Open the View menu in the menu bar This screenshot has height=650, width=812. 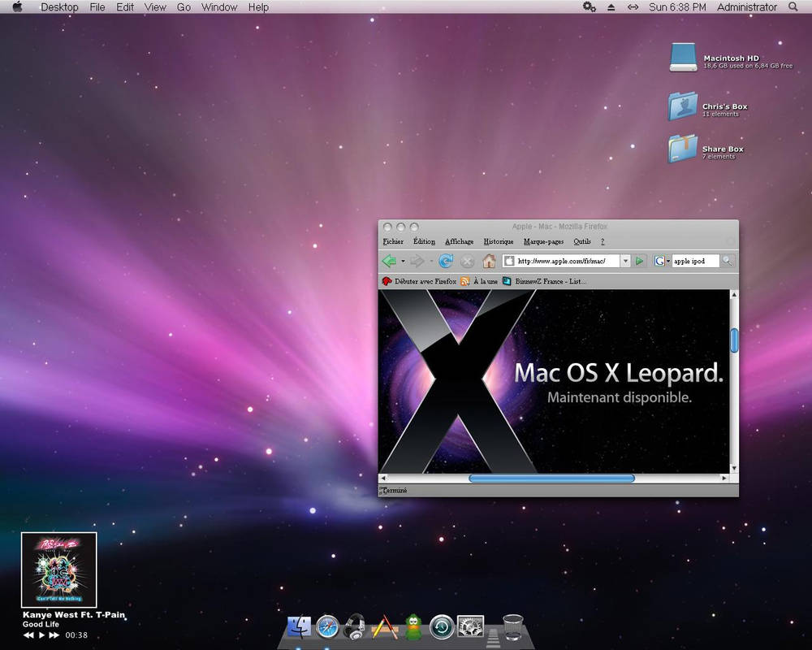pos(155,7)
